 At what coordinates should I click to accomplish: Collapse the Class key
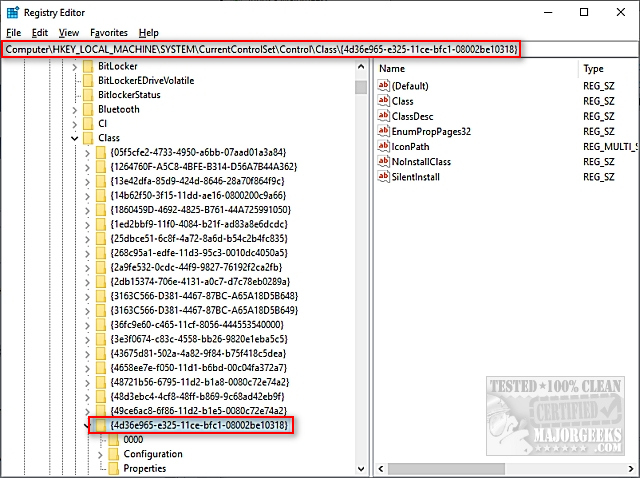point(75,138)
